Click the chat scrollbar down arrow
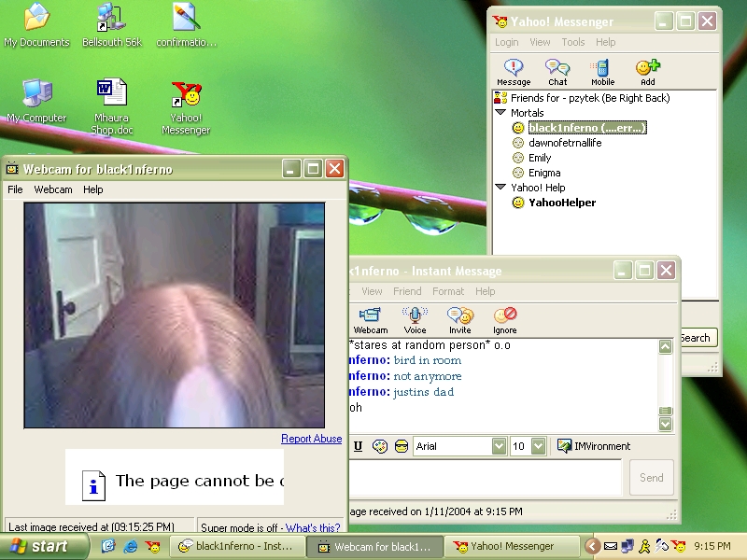Viewport: 747px width, 560px height. 666,424
